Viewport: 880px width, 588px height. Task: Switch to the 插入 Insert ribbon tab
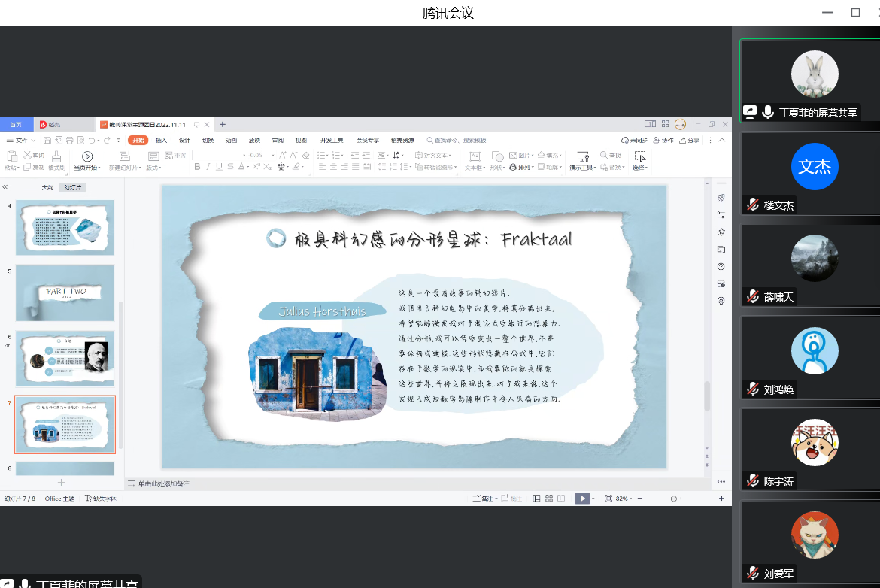coord(161,140)
